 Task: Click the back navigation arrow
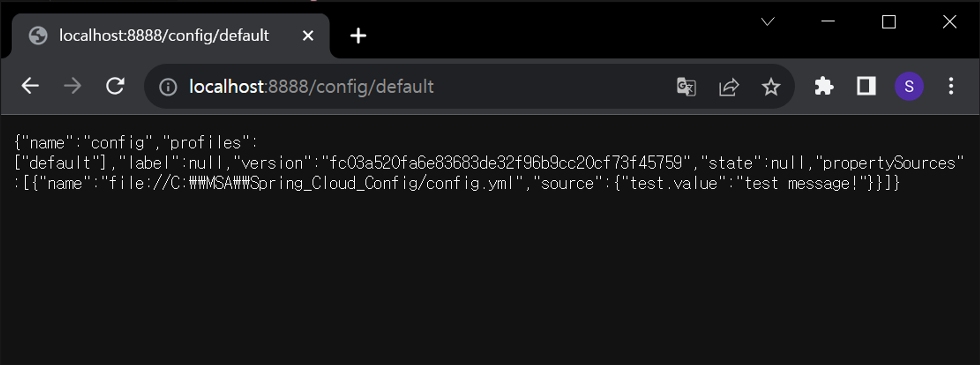(30, 86)
